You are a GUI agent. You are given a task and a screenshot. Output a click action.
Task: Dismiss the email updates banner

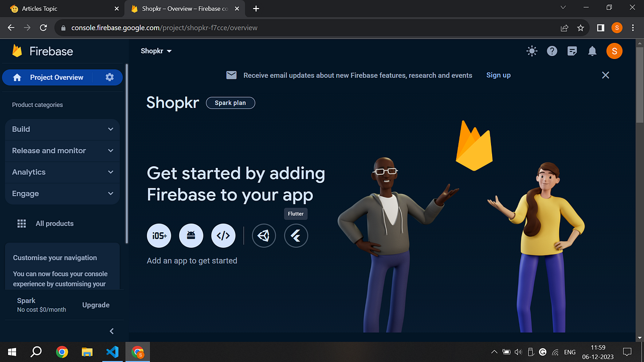click(605, 75)
